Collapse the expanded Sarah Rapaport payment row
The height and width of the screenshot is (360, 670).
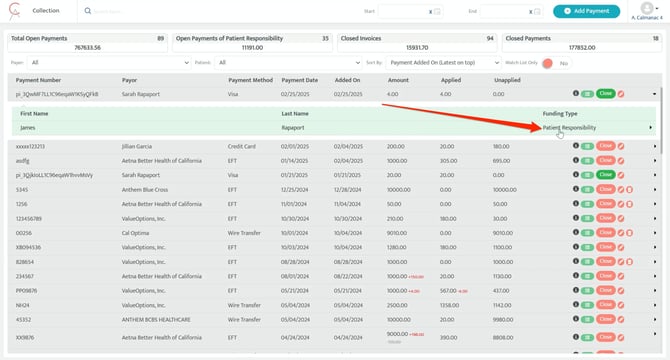(x=654, y=94)
